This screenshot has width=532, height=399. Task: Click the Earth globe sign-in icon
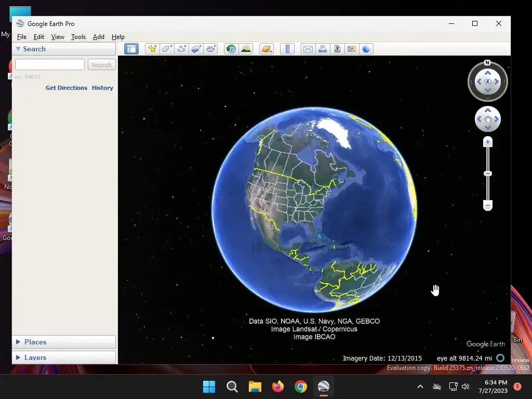pos(366,49)
